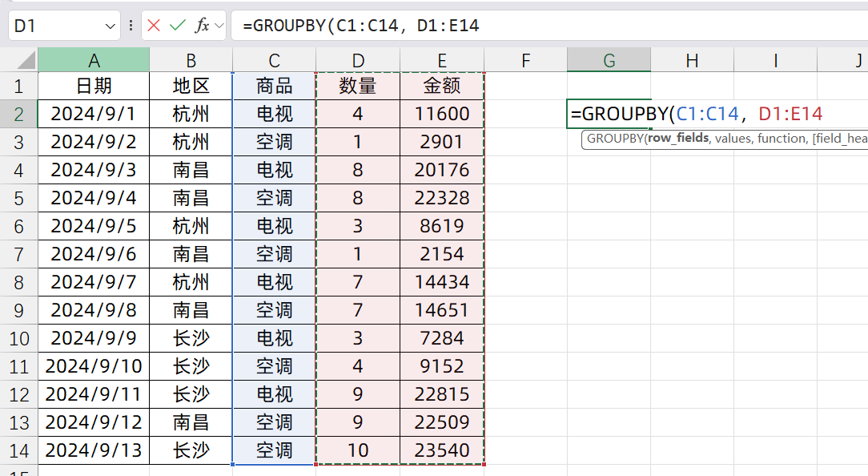Select column H header
Image resolution: width=868 pixels, height=476 pixels.
[692, 60]
